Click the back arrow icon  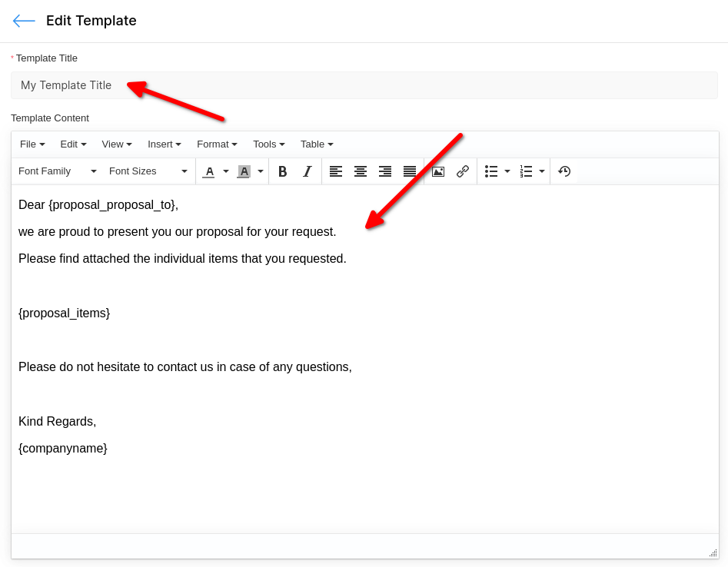point(24,21)
